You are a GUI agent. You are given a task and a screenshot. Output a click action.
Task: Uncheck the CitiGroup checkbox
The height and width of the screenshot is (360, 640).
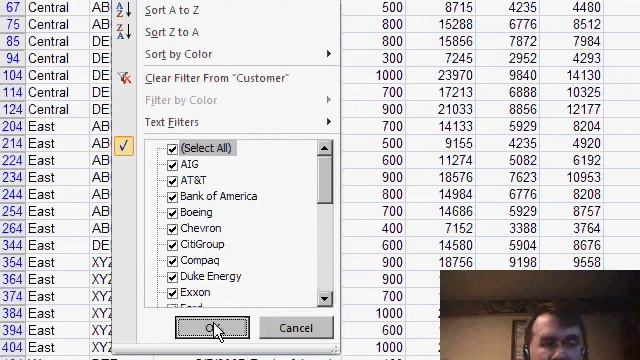pyautogui.click(x=172, y=245)
